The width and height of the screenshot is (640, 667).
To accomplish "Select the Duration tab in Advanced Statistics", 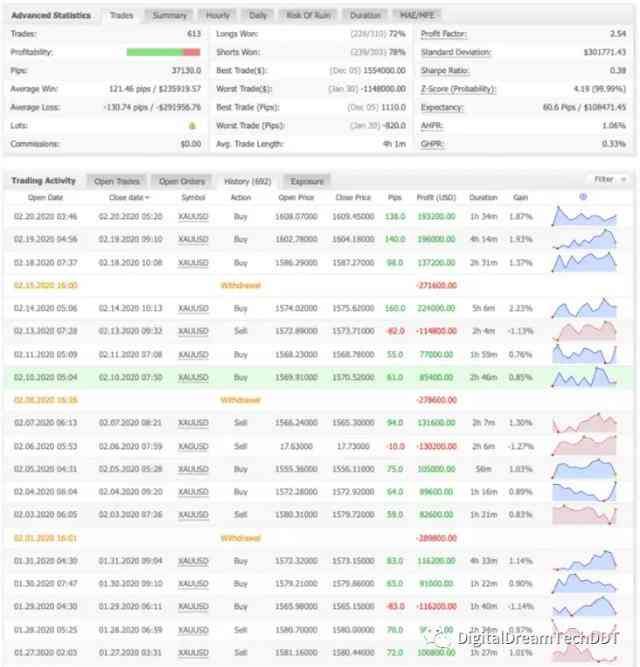I will (x=366, y=16).
